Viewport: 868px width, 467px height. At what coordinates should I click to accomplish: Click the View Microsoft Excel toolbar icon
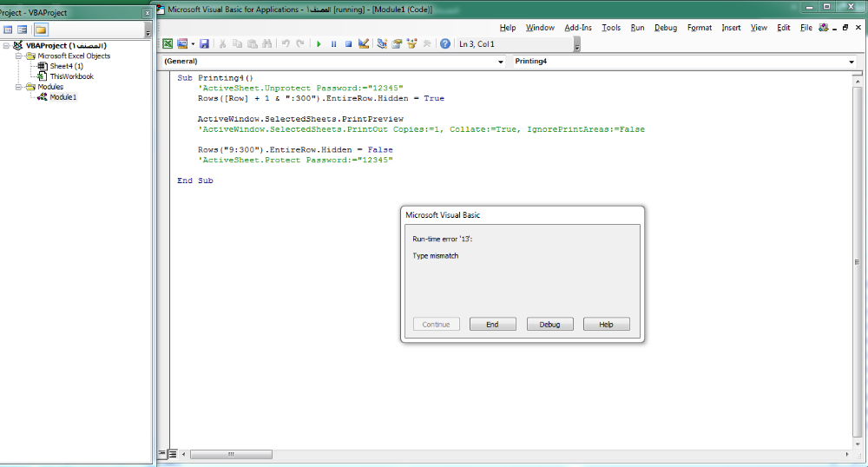(168, 43)
